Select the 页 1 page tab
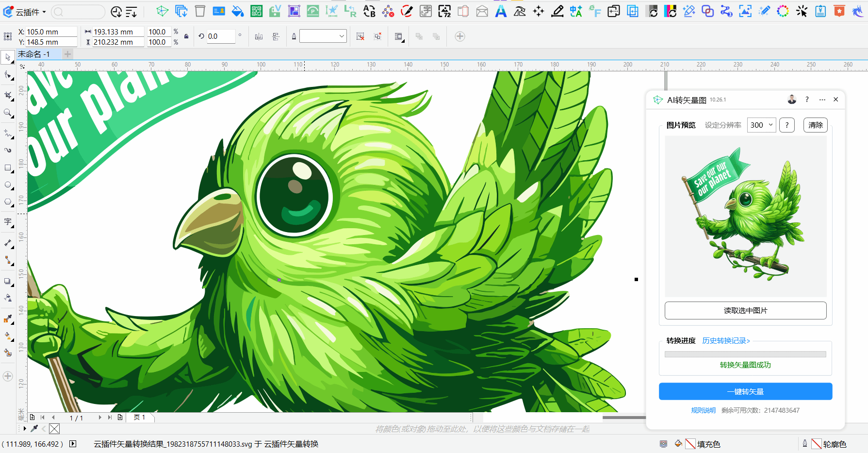This screenshot has width=868, height=453. [140, 418]
